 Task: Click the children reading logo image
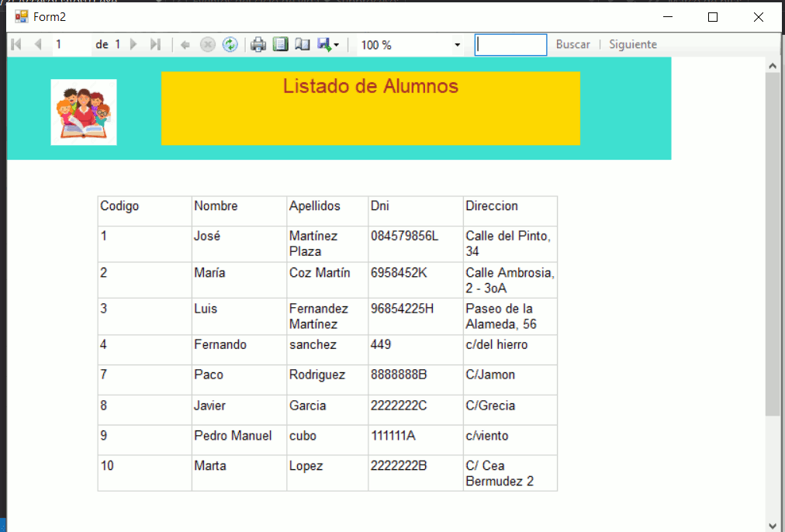84,112
